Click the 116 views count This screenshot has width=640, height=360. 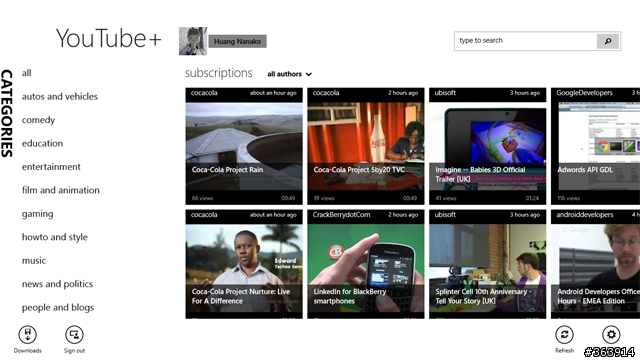[569, 198]
